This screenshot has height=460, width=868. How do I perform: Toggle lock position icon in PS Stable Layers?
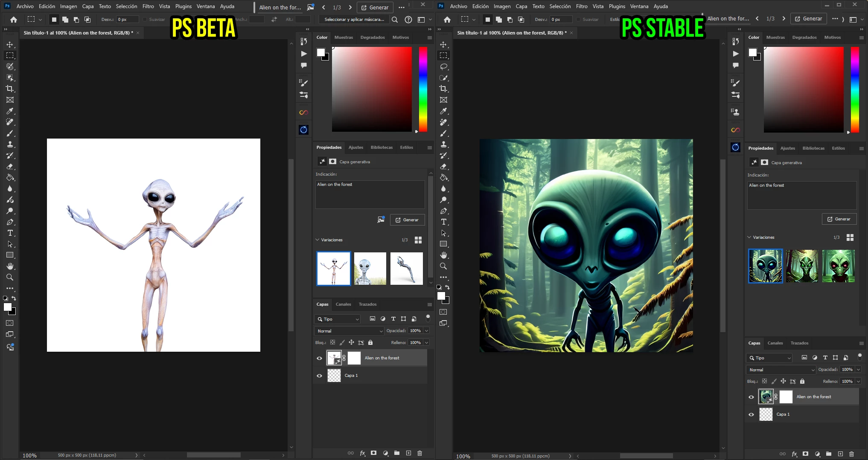point(783,381)
